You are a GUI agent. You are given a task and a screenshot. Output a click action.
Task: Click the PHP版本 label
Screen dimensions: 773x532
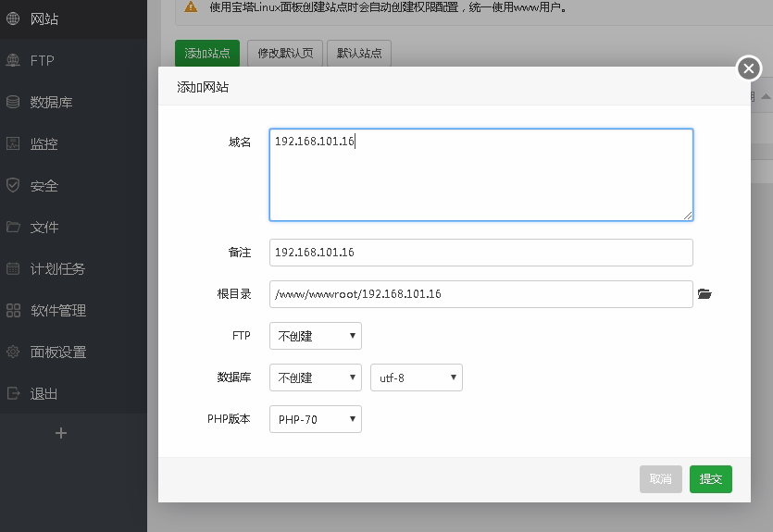(229, 419)
